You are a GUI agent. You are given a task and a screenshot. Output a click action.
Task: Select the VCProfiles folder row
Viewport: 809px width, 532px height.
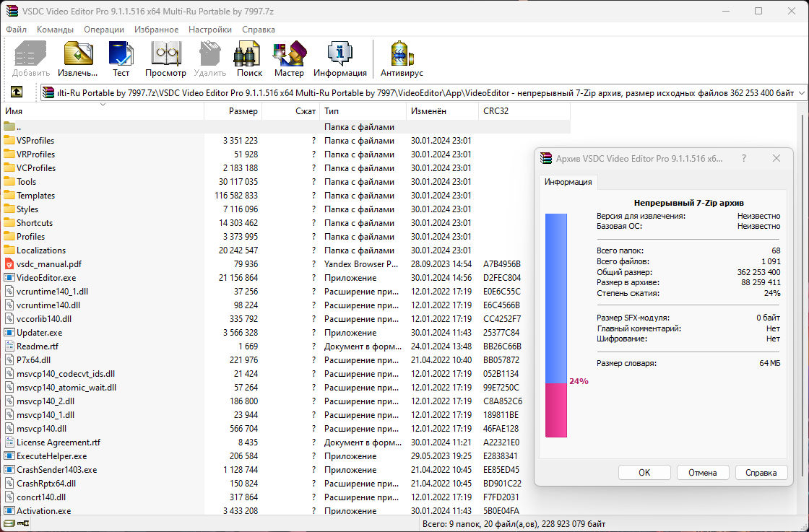(286, 167)
